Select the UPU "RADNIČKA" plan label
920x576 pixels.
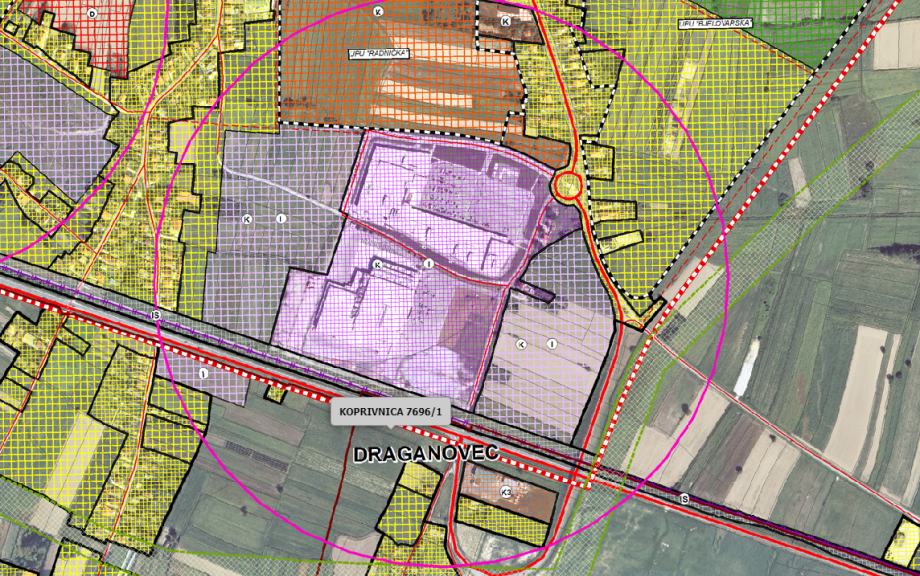[378, 54]
